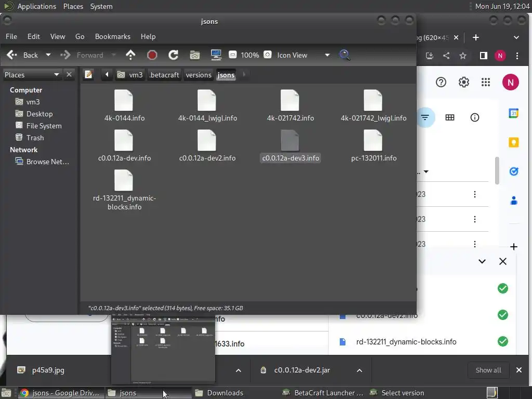Image resolution: width=532 pixels, height=399 pixels.
Task: Switch to BetaCraft Launcher in taskbar
Action: tap(323, 393)
